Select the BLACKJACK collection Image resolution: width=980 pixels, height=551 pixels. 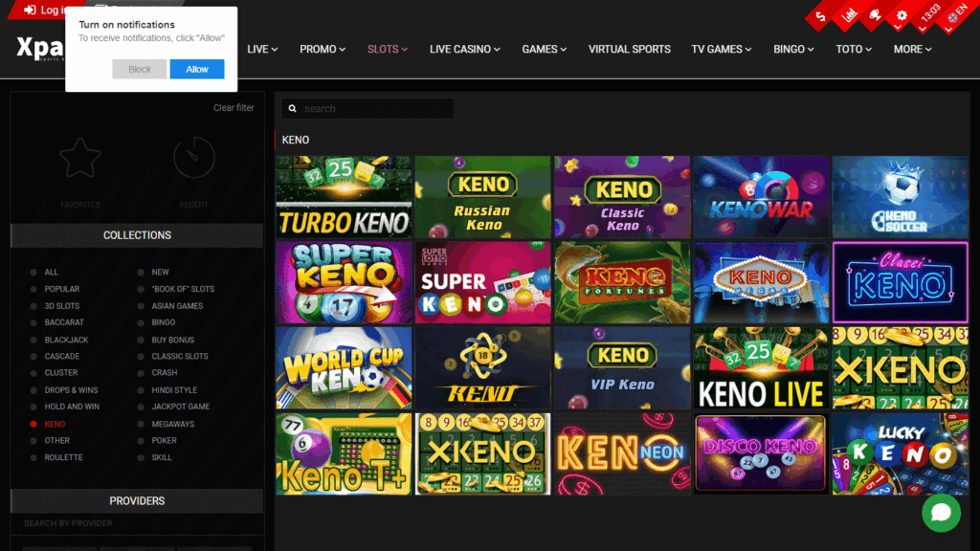tap(66, 340)
